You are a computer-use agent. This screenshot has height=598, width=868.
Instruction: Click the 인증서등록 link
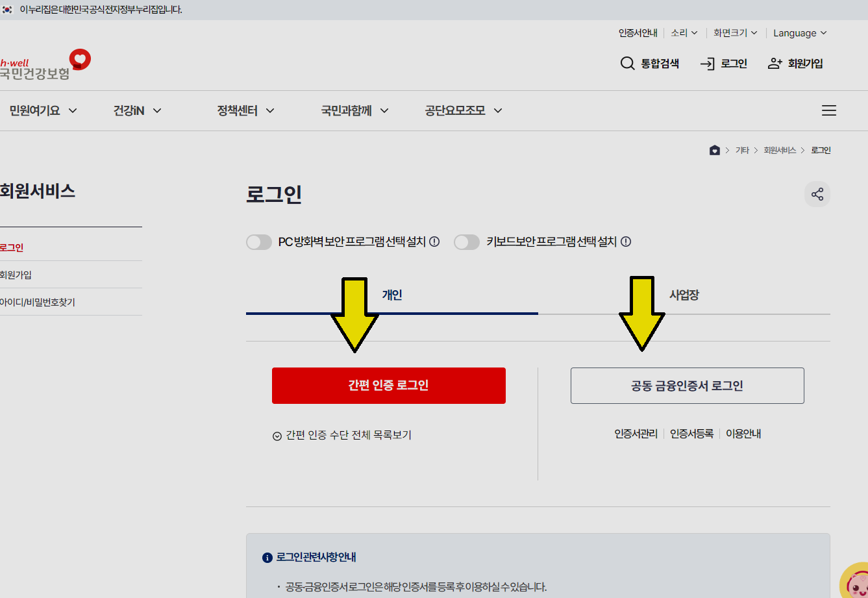tap(691, 433)
